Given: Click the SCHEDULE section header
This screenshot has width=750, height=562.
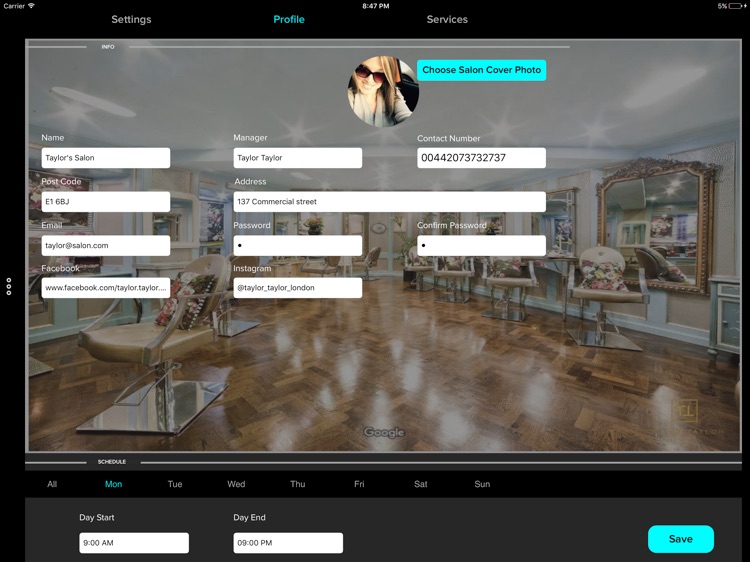Looking at the screenshot, I should click(111, 462).
